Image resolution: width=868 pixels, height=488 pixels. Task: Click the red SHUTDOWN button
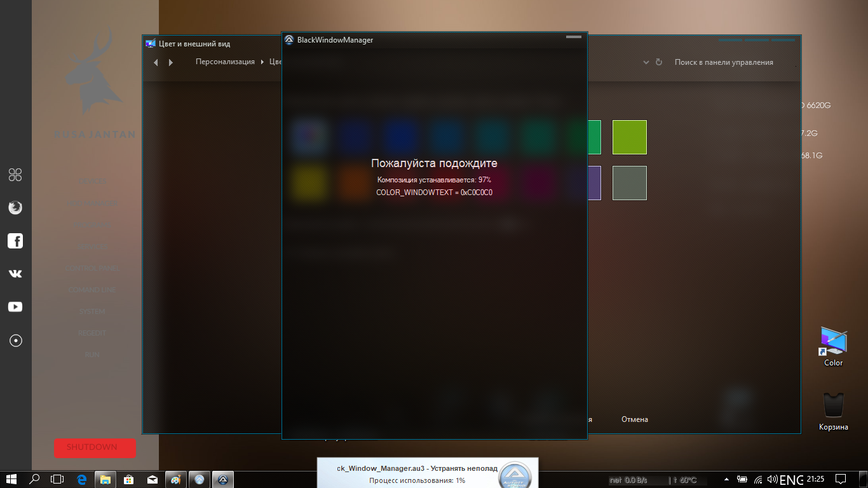pyautogui.click(x=95, y=448)
